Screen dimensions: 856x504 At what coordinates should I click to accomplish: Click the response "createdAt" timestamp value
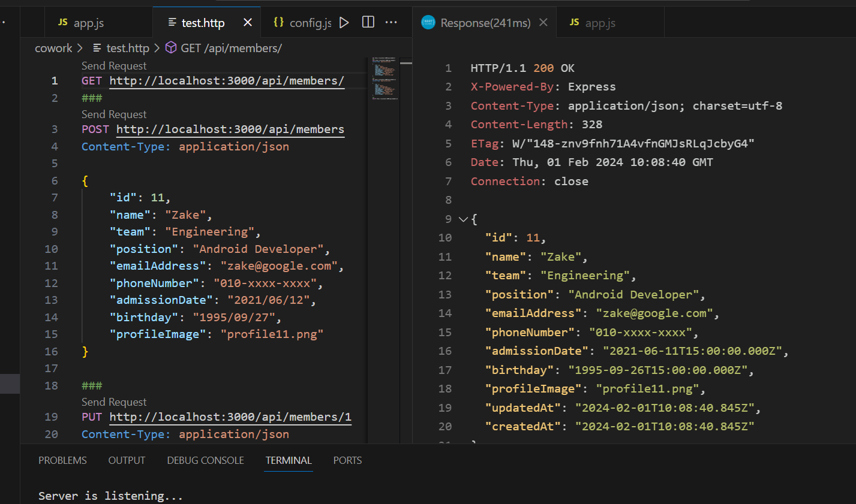(x=665, y=427)
